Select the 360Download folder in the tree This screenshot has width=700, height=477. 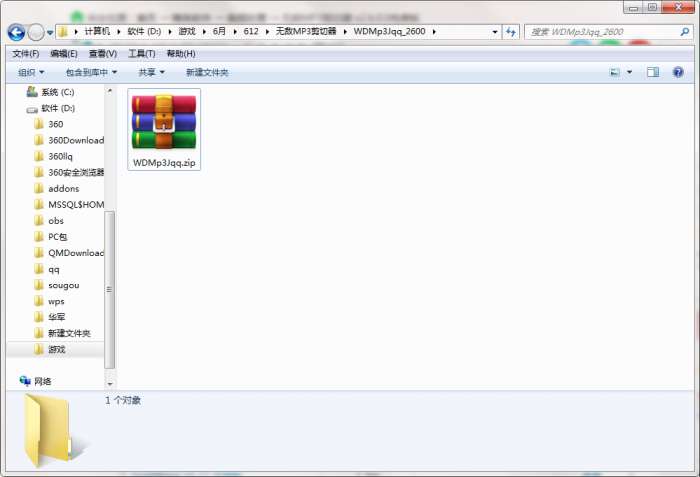69,140
